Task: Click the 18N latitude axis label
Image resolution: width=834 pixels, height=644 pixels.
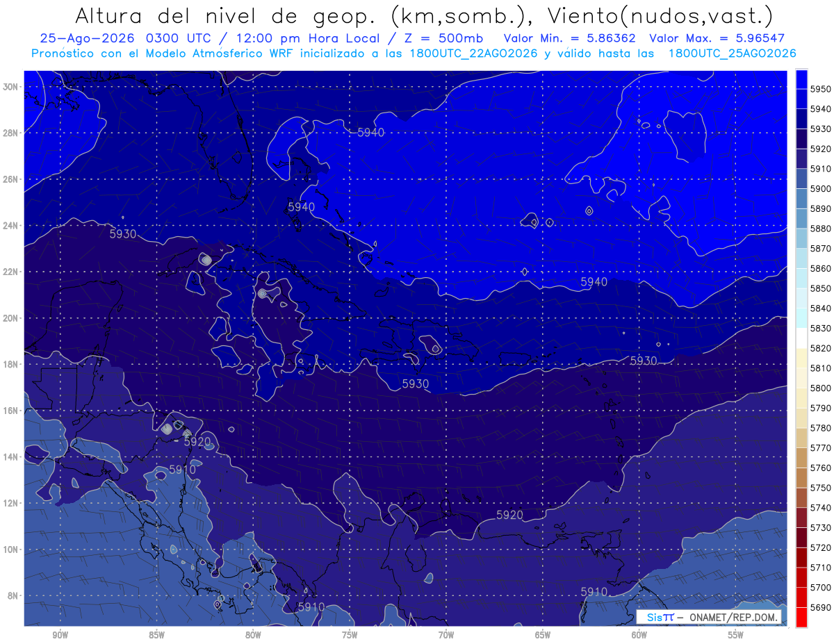Action: pos(12,364)
